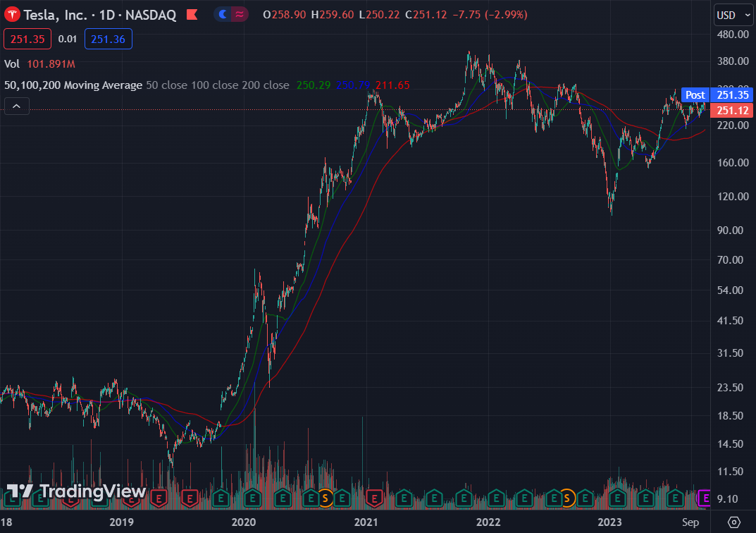This screenshot has width=756, height=533.
Task: Select the 50,100,200 Moving Average legend
Action: pos(73,85)
